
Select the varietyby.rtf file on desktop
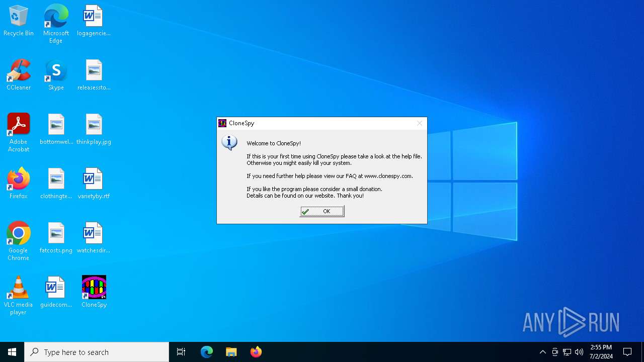point(94,184)
